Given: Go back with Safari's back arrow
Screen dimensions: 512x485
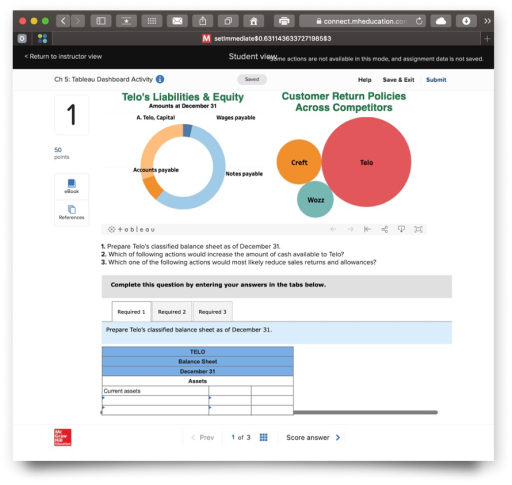Looking at the screenshot, I should pos(63,21).
